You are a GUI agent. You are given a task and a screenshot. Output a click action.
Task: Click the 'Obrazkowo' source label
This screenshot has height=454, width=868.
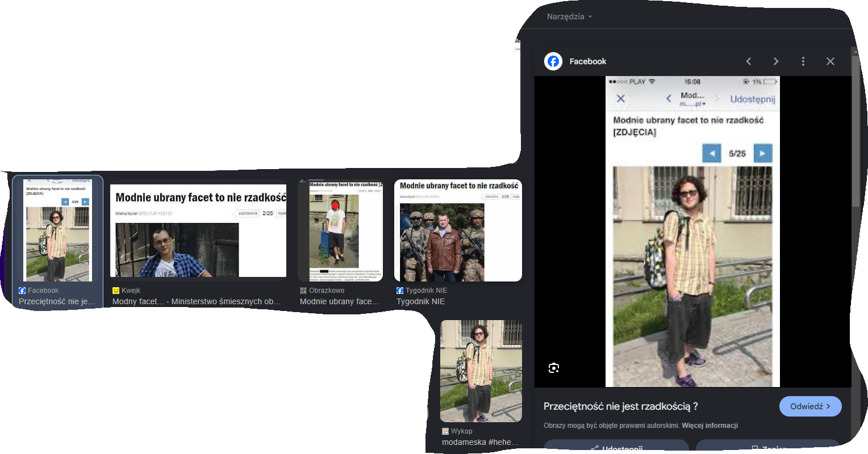click(x=327, y=291)
